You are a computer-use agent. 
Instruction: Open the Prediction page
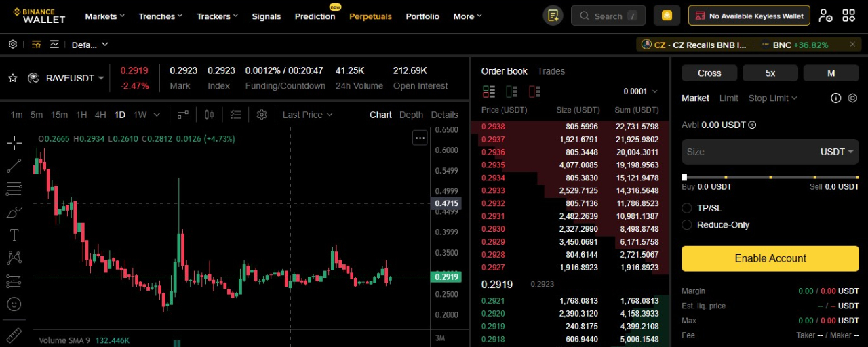pyautogui.click(x=315, y=16)
